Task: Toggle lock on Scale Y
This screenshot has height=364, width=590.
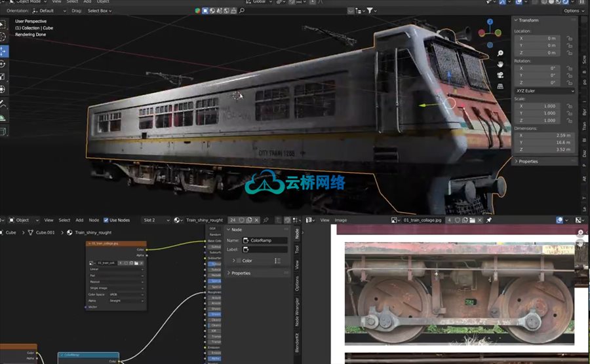Action: coord(569,113)
